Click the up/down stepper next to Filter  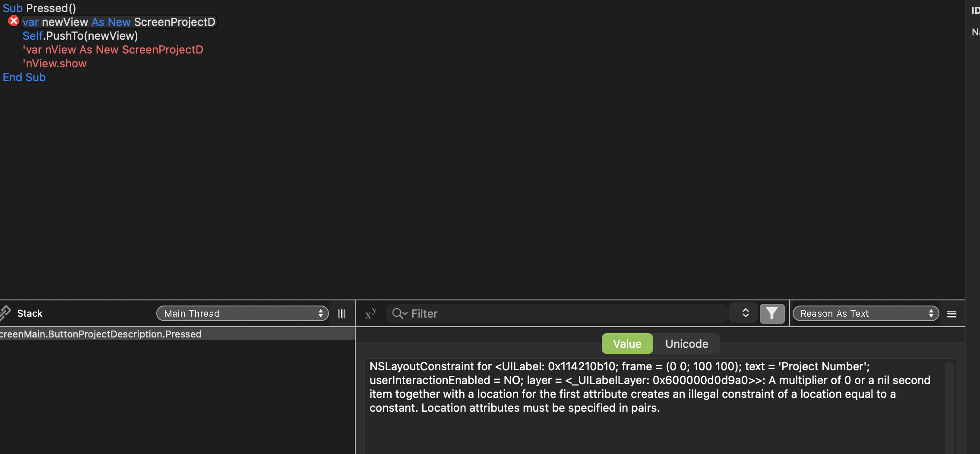(x=745, y=313)
